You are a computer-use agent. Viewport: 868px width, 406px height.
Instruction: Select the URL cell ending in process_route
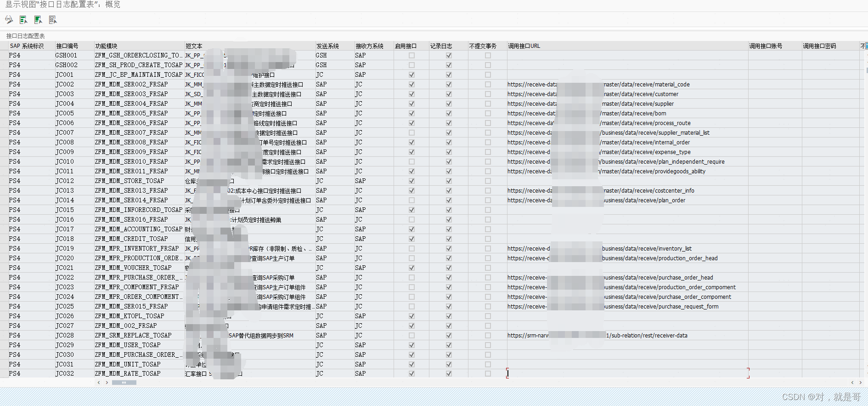[x=627, y=123]
